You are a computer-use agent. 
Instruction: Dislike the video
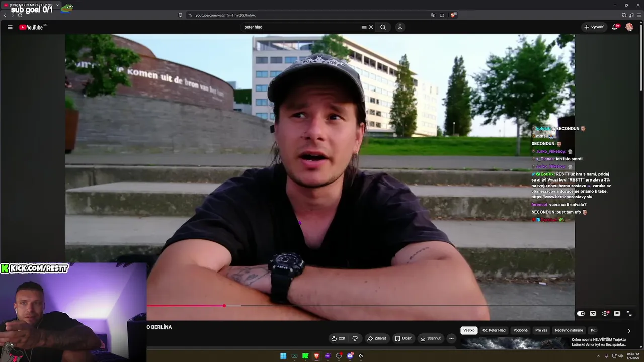pyautogui.click(x=355, y=338)
